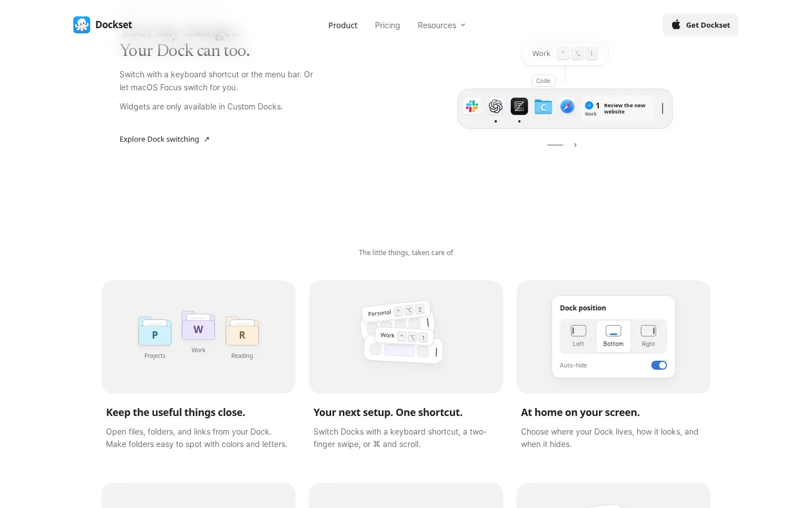Choose the Right dock position option
Viewport: 812px width, 508px height.
pos(648,336)
